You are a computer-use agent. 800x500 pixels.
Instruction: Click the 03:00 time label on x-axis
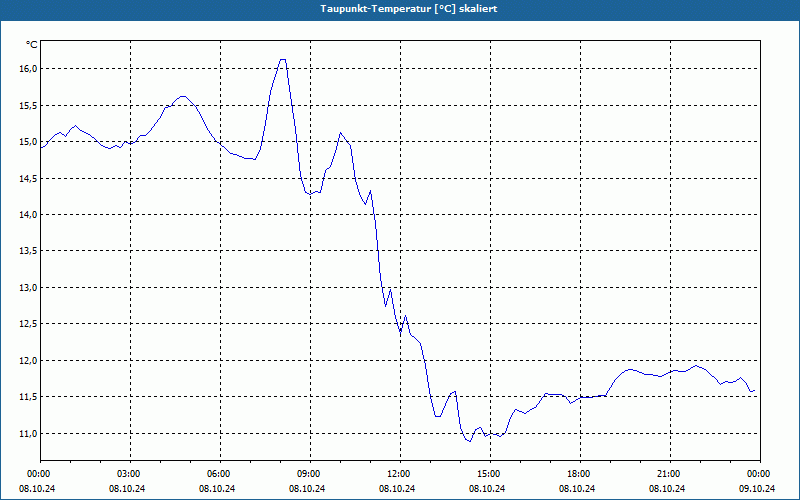click(x=131, y=474)
